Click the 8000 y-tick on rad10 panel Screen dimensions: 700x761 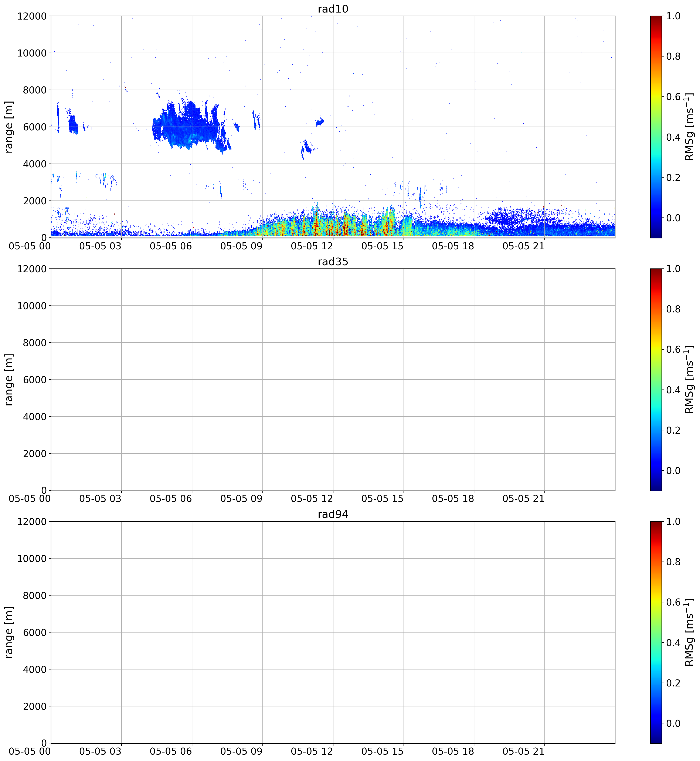pos(34,90)
